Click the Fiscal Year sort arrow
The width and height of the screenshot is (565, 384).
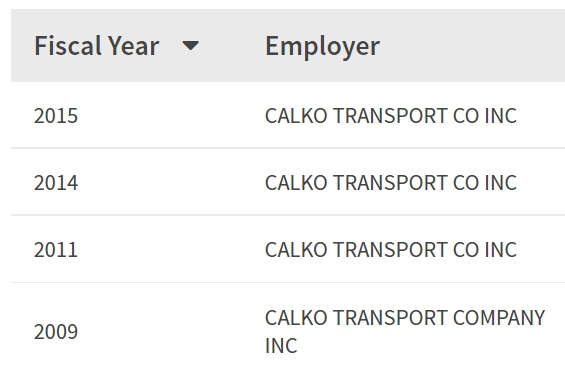click(191, 46)
